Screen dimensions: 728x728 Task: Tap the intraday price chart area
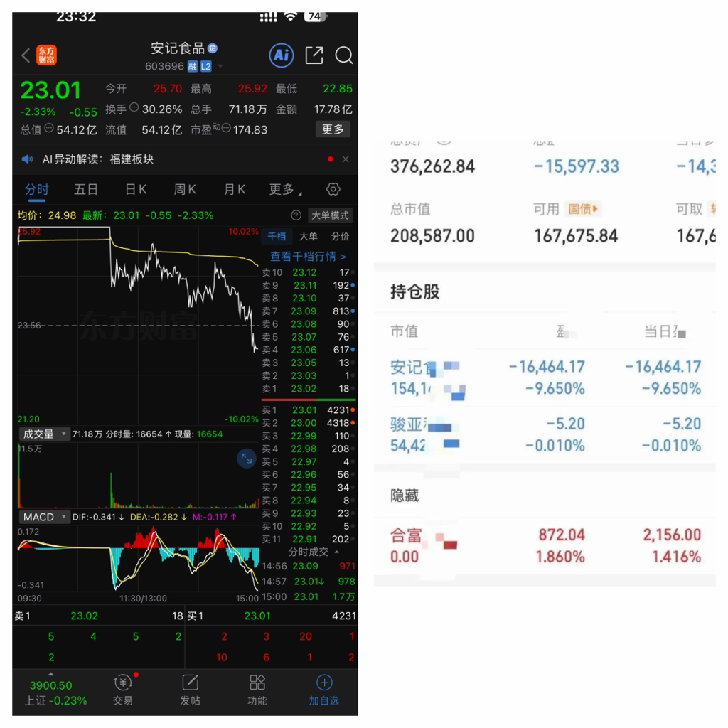[139, 325]
